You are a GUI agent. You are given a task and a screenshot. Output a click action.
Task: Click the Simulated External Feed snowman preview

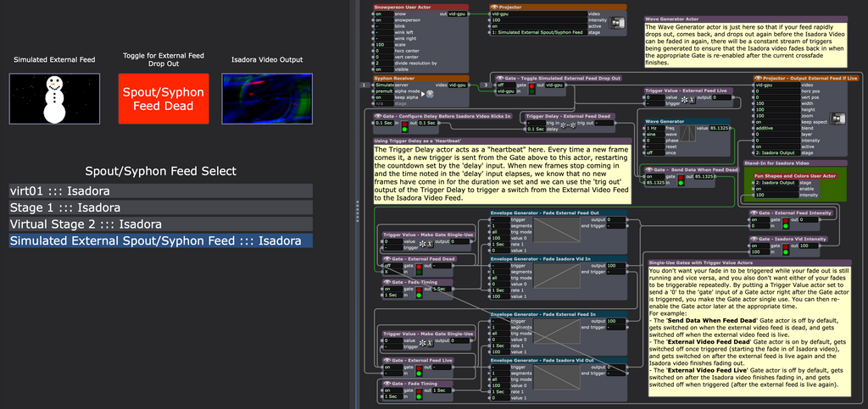(54, 98)
